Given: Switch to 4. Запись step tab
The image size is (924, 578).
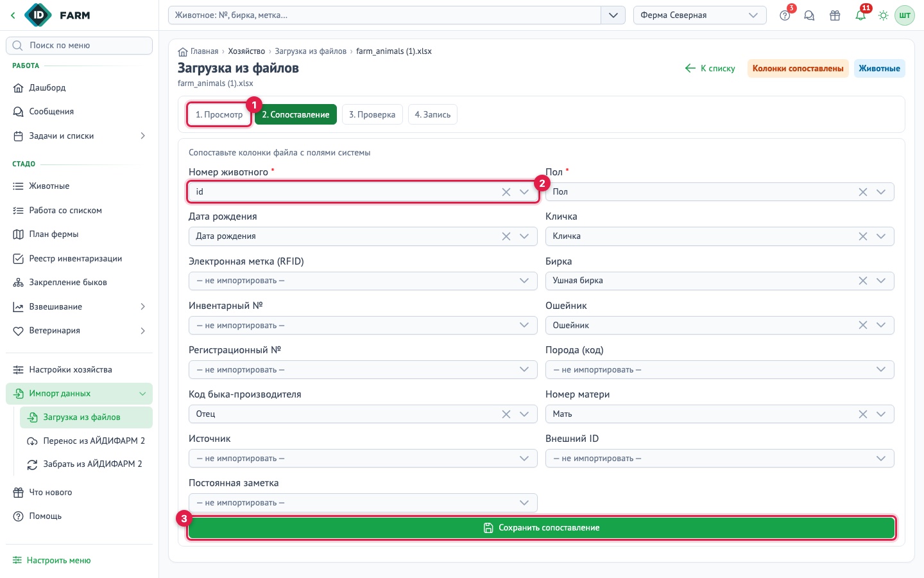Looking at the screenshot, I should tap(432, 115).
